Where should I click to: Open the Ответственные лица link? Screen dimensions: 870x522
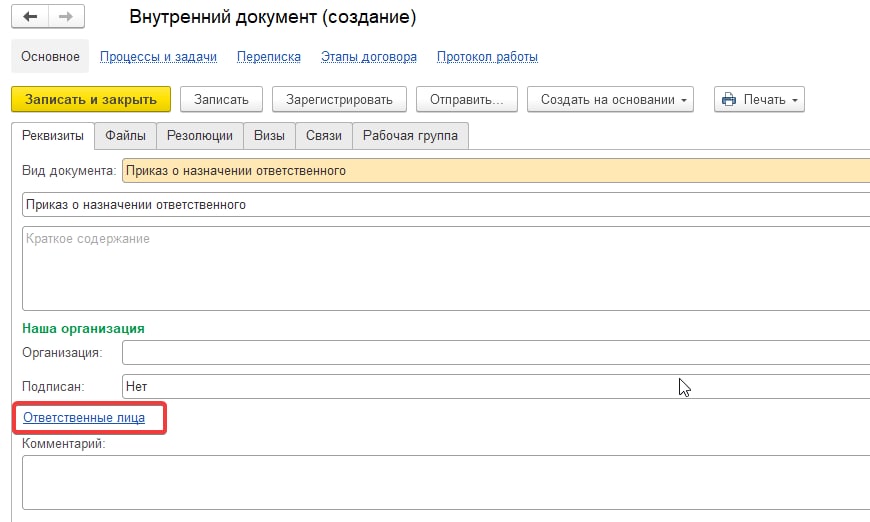84,418
